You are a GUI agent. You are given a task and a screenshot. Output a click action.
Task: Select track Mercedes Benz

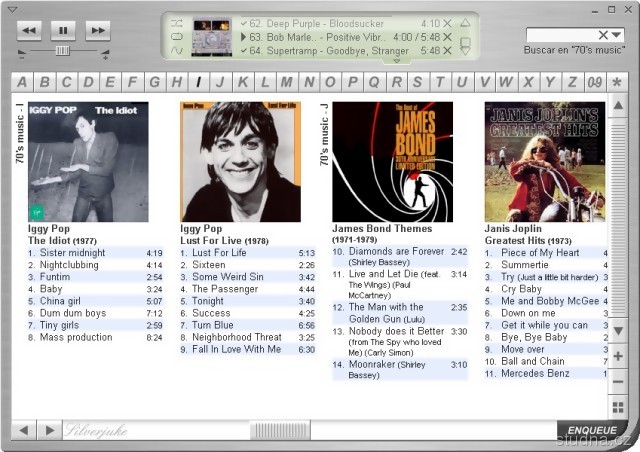(546, 374)
